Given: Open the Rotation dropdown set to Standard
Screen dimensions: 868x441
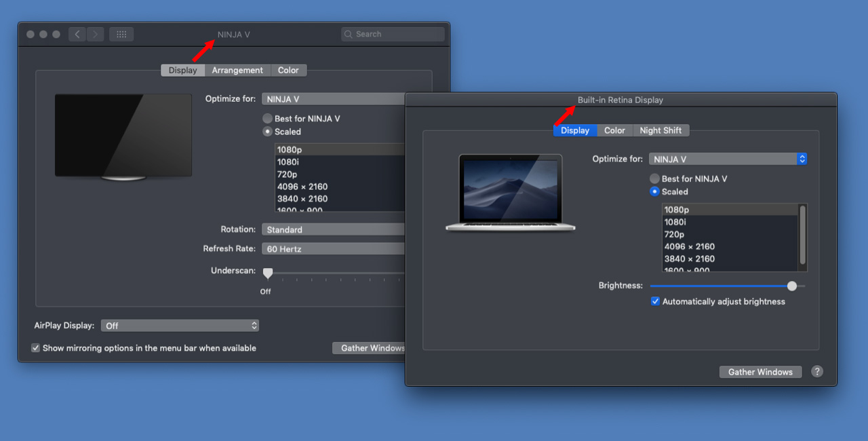Looking at the screenshot, I should click(x=334, y=229).
